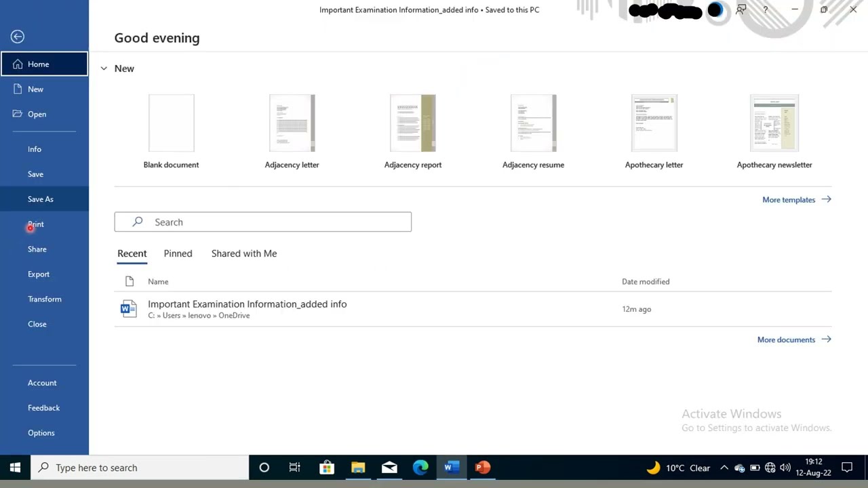The image size is (868, 488).
Task: Sort by Name column header
Action: click(x=158, y=282)
